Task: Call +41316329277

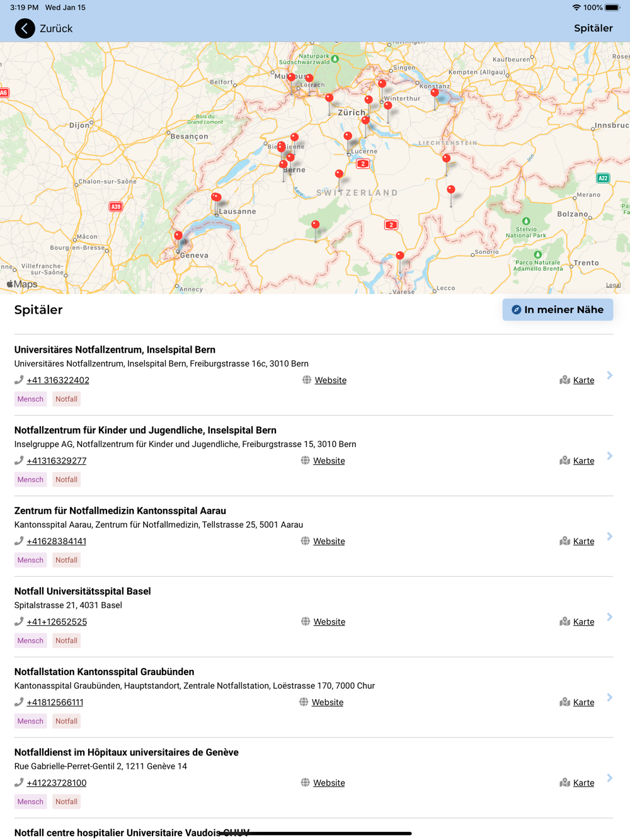Action: [57, 461]
